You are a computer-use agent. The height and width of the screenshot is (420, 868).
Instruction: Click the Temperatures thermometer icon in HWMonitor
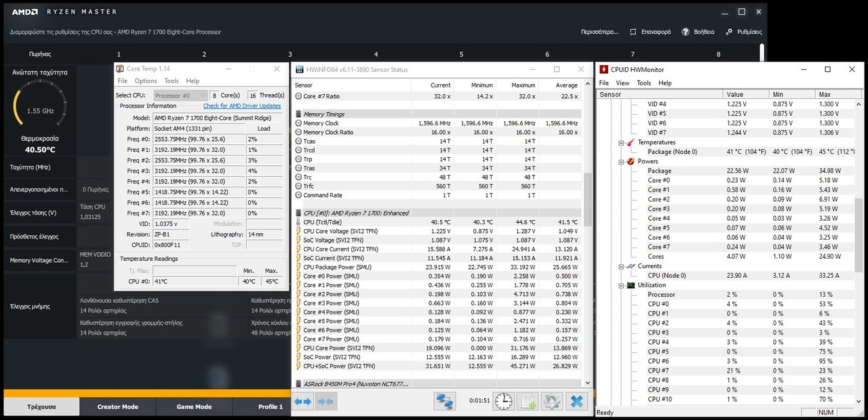pos(631,142)
